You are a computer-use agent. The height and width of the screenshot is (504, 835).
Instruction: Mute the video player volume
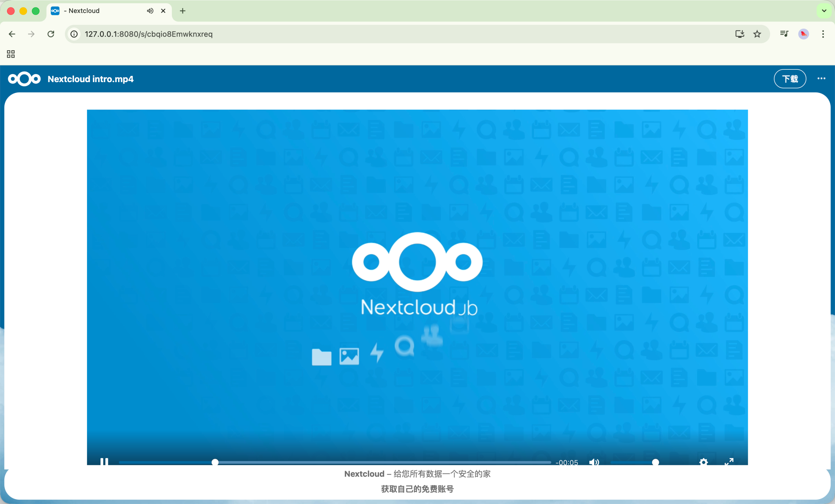[x=594, y=462]
